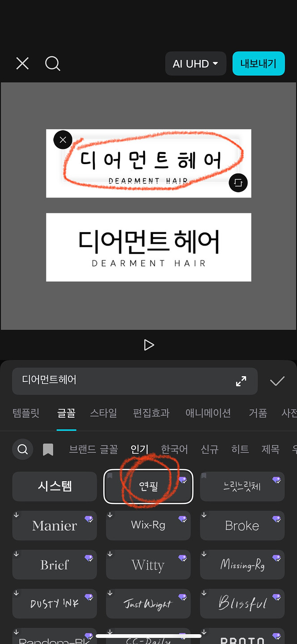Select the 느릿느릿체 font
Image resolution: width=297 pixels, height=644 pixels.
(x=242, y=486)
